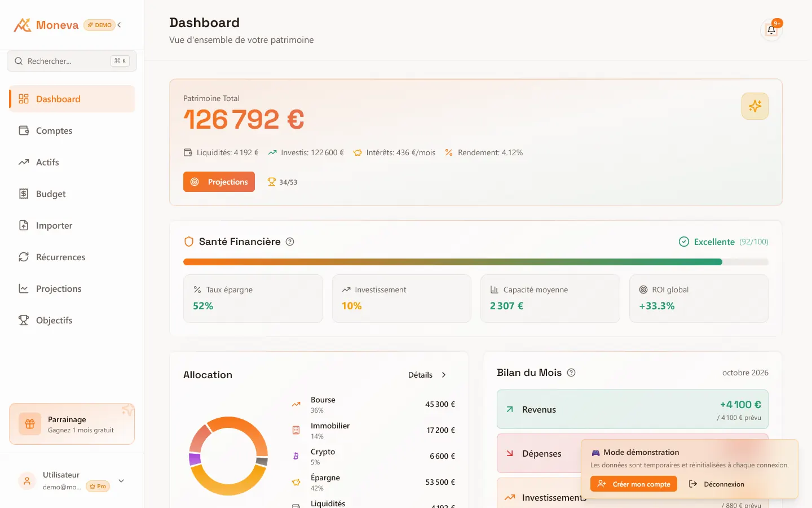Go to the Dashboard menu item
The height and width of the screenshot is (508, 812).
point(72,99)
